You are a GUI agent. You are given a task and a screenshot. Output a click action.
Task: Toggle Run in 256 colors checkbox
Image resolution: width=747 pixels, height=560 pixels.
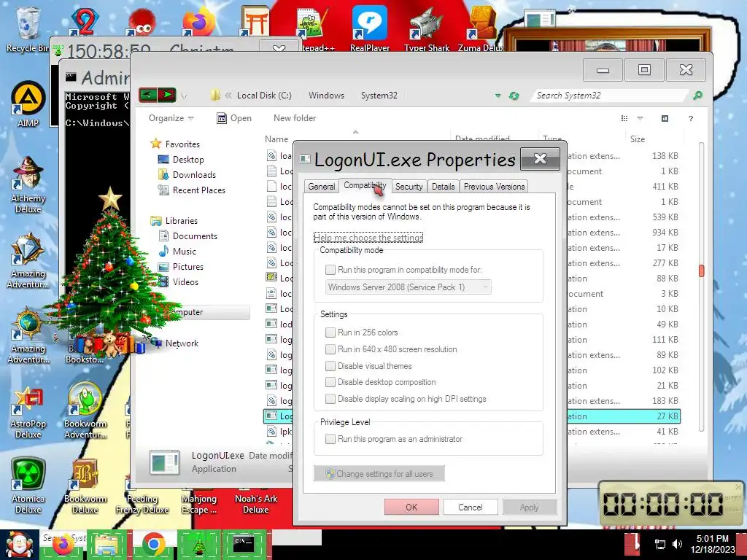point(330,332)
